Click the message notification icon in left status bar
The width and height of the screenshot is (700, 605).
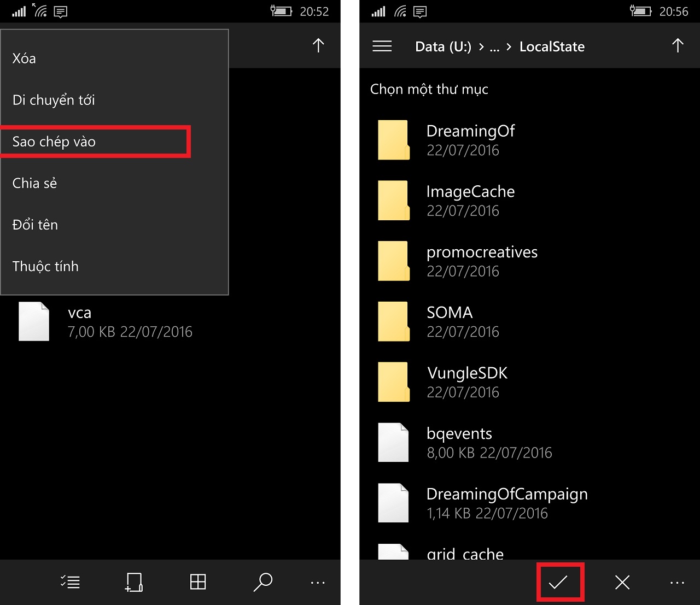coord(61,11)
